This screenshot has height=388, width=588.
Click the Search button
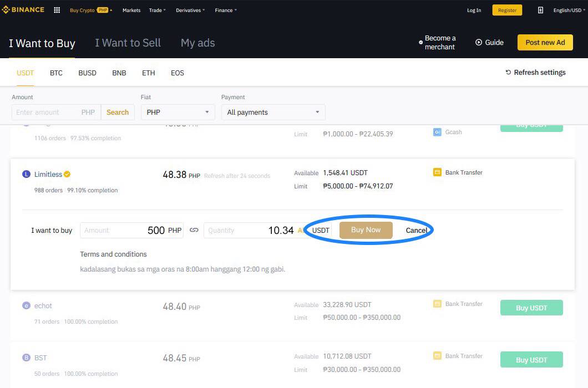118,112
